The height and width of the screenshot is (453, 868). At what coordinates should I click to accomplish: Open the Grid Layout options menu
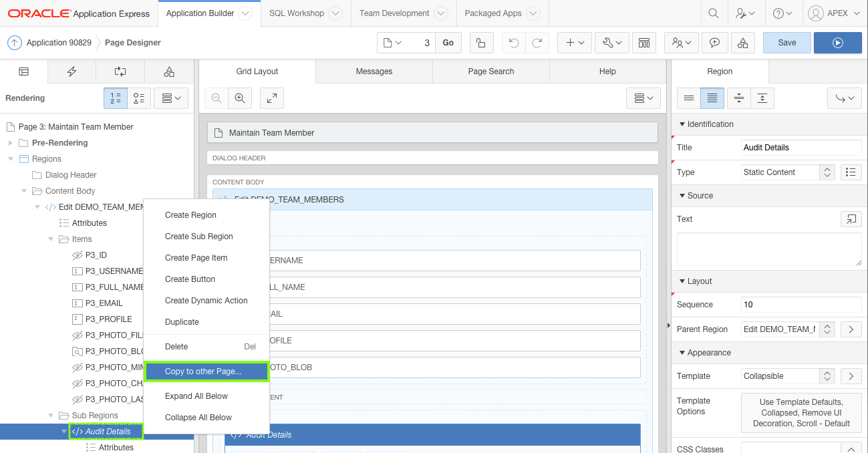tap(644, 98)
